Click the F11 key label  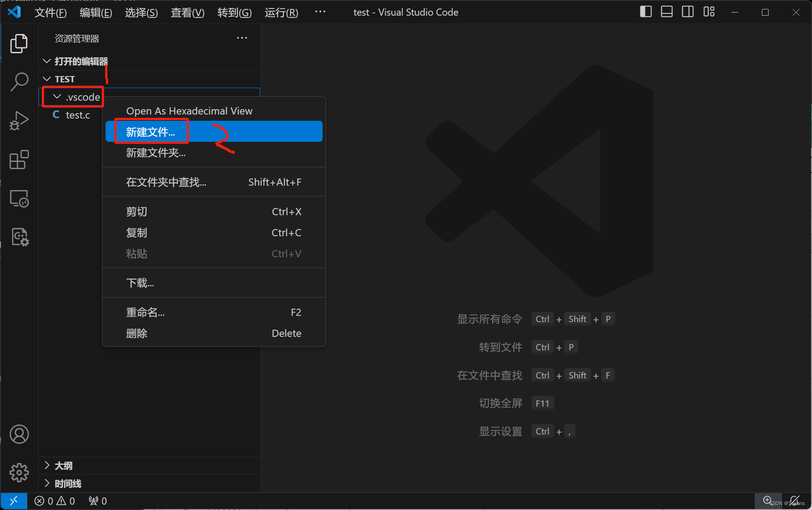(x=543, y=403)
